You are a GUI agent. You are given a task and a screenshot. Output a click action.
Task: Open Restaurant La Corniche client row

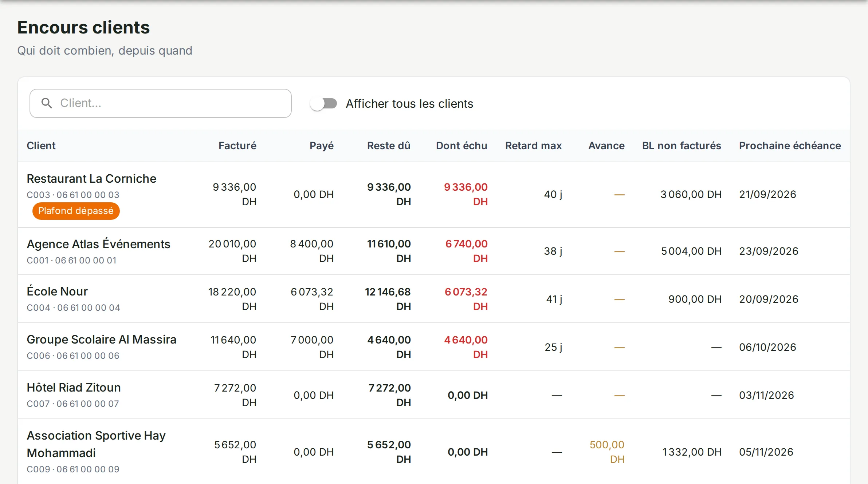tap(434, 195)
